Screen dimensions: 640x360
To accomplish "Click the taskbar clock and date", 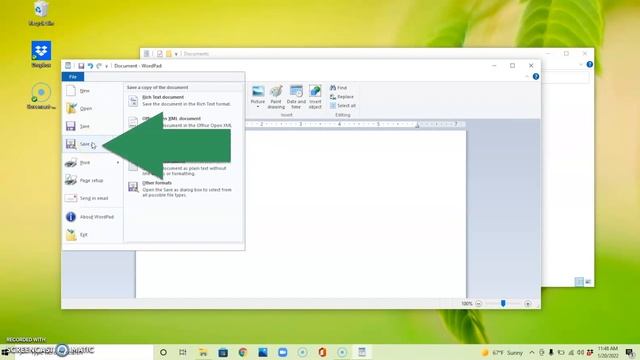I will (x=608, y=352).
